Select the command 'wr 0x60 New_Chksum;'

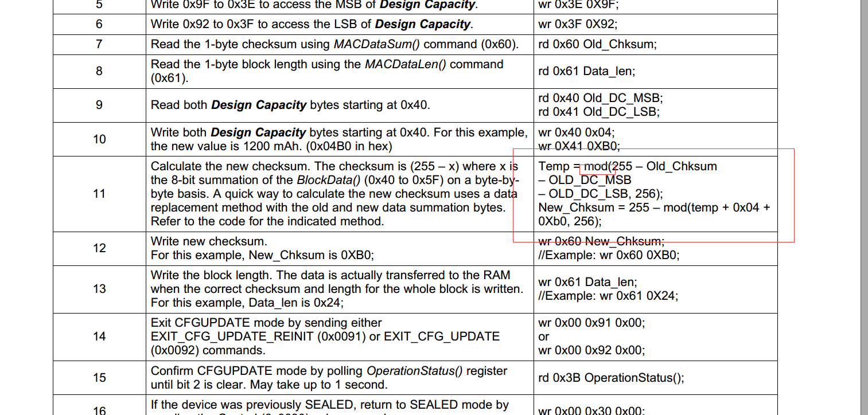602,241
